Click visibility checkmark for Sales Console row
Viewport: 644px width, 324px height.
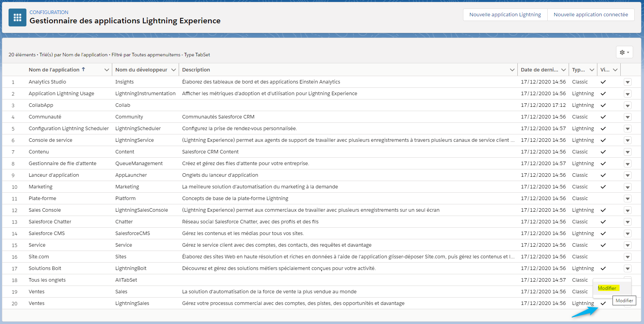pos(603,210)
